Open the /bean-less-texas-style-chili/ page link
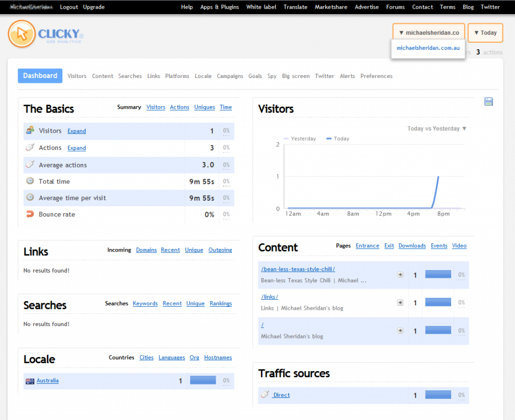The height and width of the screenshot is (420, 515). tap(298, 269)
